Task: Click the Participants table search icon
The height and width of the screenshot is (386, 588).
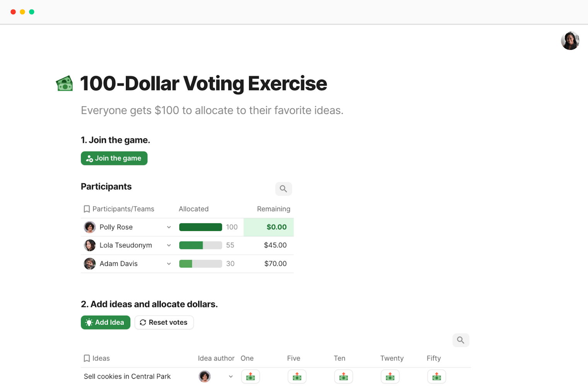Action: click(x=283, y=189)
